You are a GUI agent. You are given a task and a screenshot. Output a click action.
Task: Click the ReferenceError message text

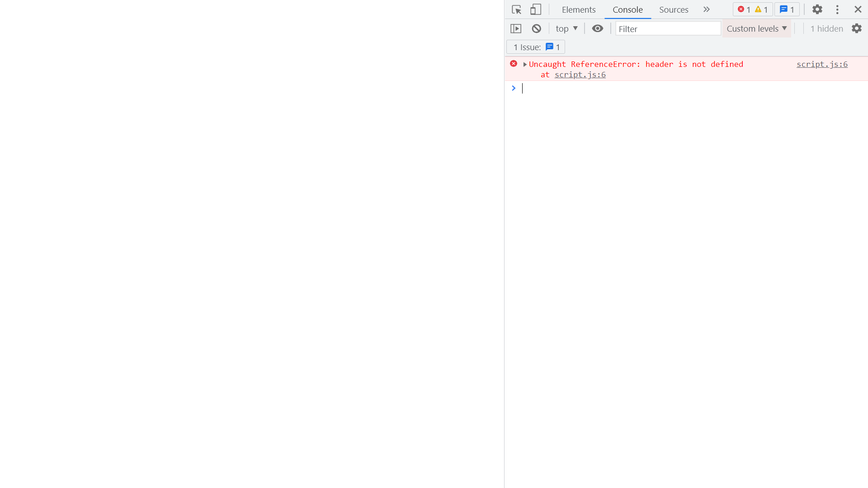click(x=636, y=64)
